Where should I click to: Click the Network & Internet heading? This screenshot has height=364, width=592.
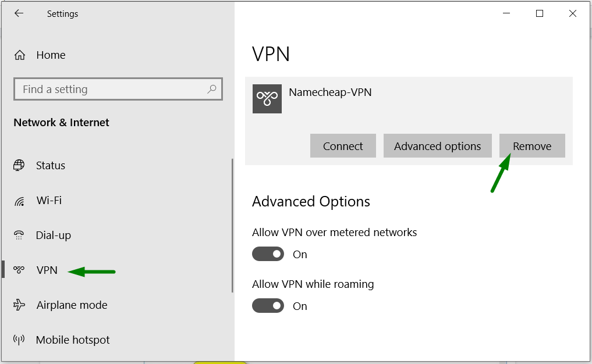coord(61,122)
